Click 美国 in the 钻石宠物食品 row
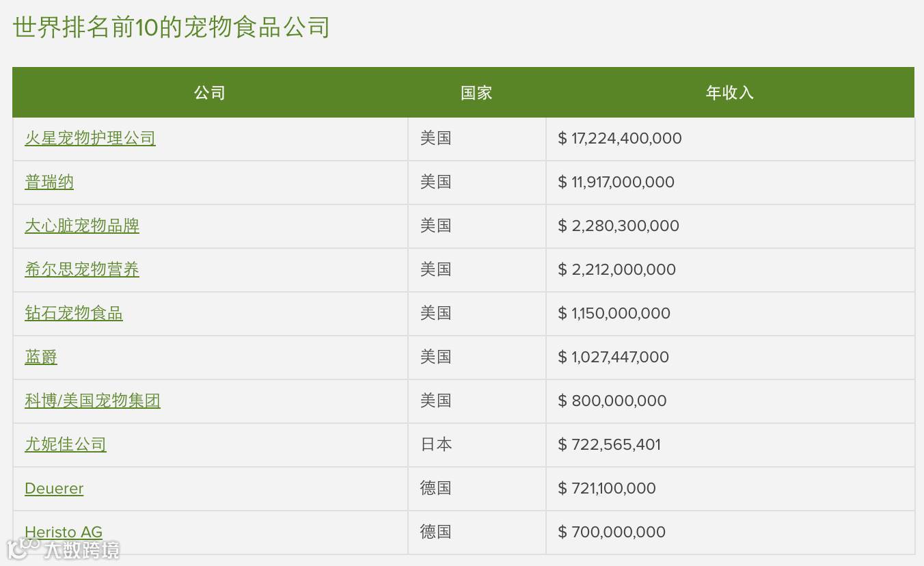The height and width of the screenshot is (566, 924). tap(436, 313)
